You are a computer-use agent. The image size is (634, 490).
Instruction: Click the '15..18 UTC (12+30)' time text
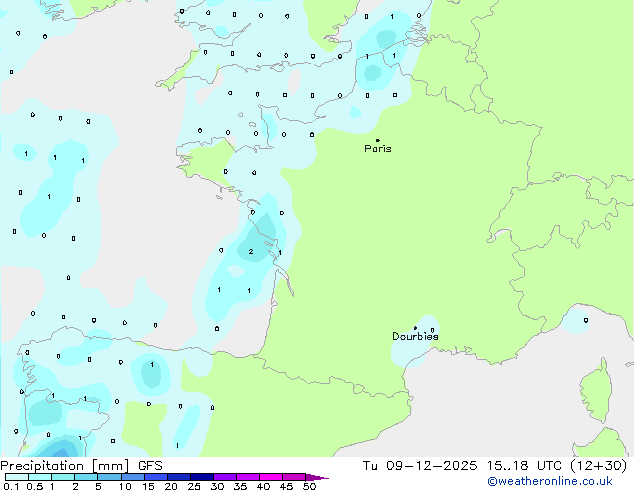click(557, 466)
